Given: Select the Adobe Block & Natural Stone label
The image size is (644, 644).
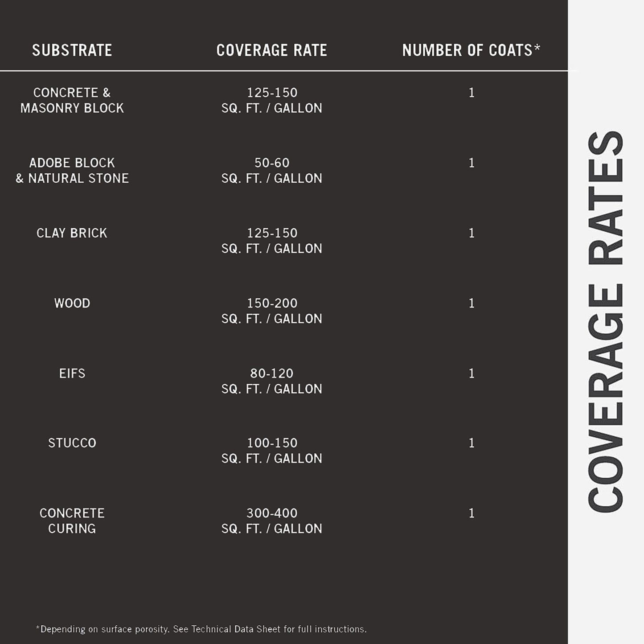Looking at the screenshot, I should [x=72, y=170].
